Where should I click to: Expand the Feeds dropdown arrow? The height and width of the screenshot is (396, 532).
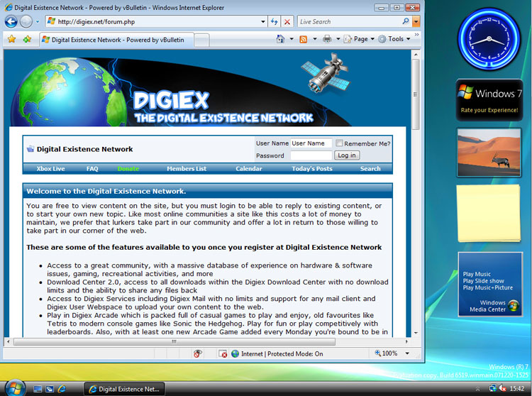coord(314,39)
